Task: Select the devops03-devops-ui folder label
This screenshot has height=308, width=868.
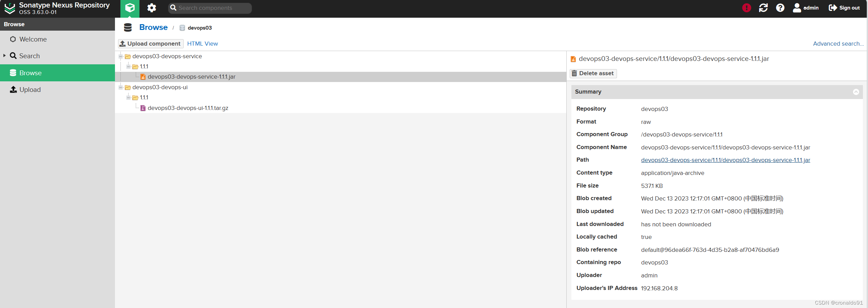Action: click(160, 87)
